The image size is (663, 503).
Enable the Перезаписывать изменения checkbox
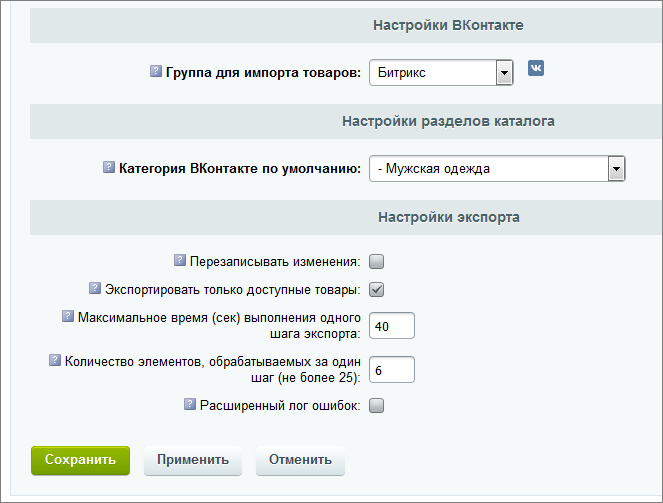click(376, 262)
